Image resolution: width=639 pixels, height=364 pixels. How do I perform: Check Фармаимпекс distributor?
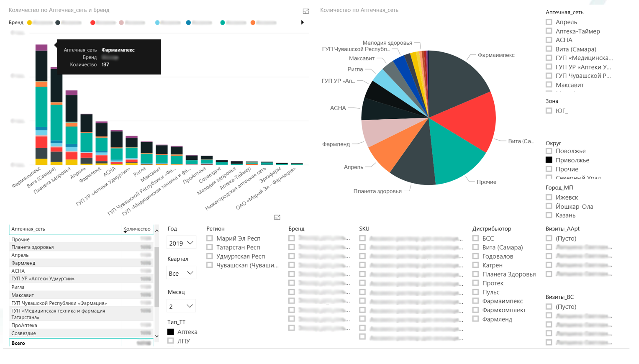[x=476, y=301]
